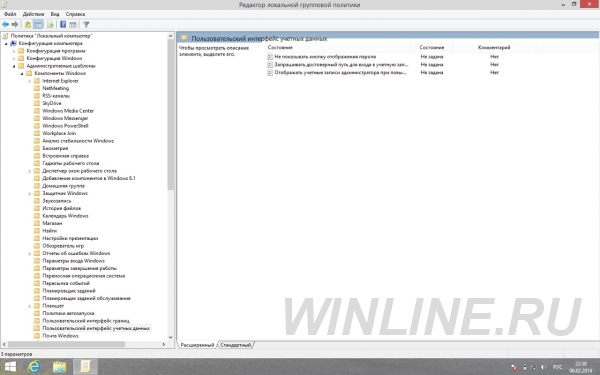Click the volume speaker icon in tray
This screenshot has height=375, width=600.
543,367
